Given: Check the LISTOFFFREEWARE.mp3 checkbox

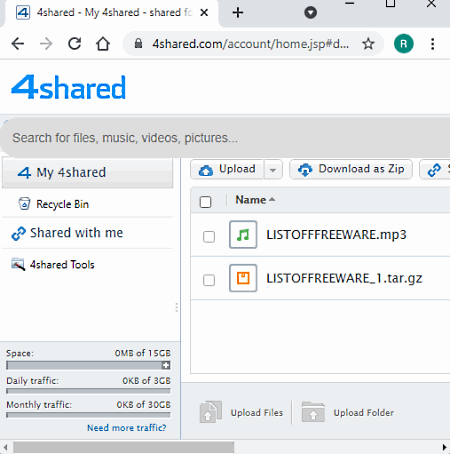Looking at the screenshot, I should 209,236.
